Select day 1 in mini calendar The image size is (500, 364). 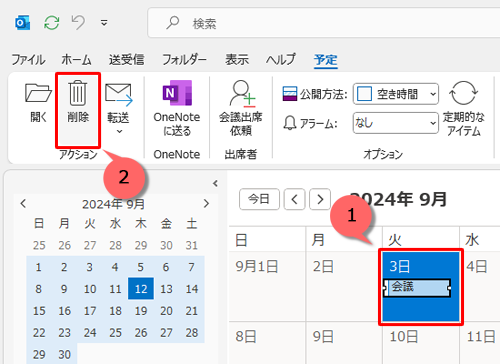(39, 267)
